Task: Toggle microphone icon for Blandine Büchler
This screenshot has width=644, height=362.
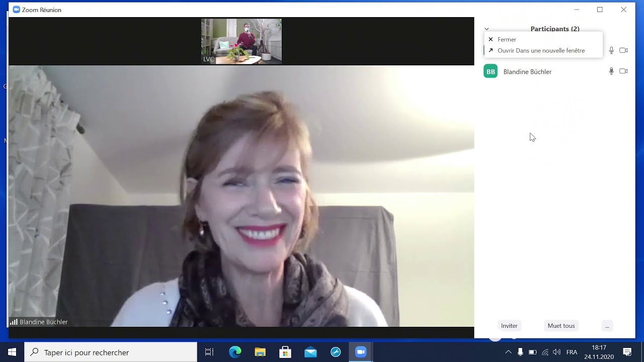Action: coord(611,71)
